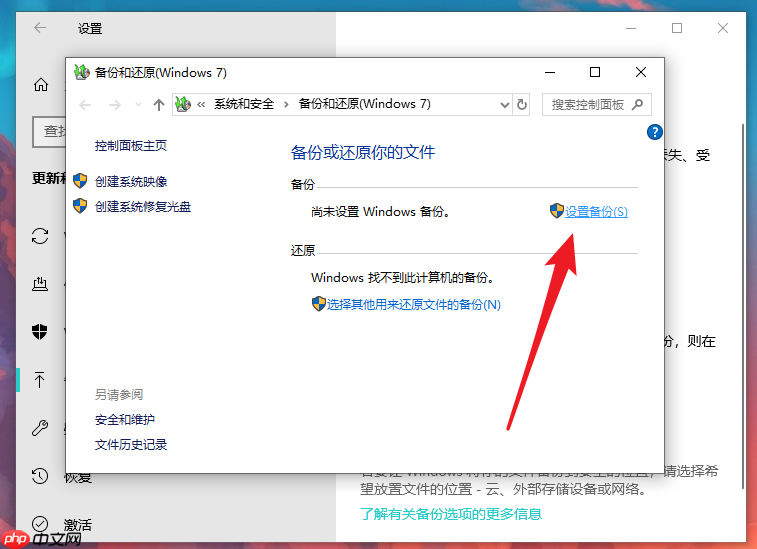Open 创建系统映像 in left pane
Image resolution: width=757 pixels, height=549 pixels.
[131, 182]
